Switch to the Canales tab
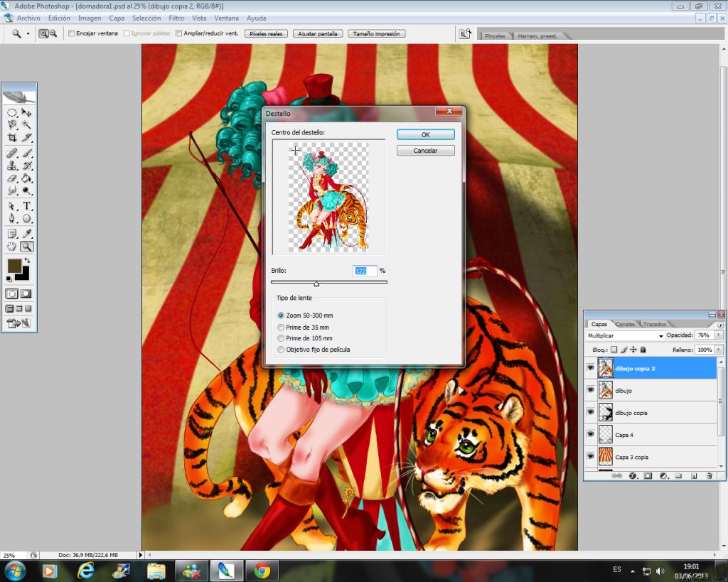 click(625, 324)
